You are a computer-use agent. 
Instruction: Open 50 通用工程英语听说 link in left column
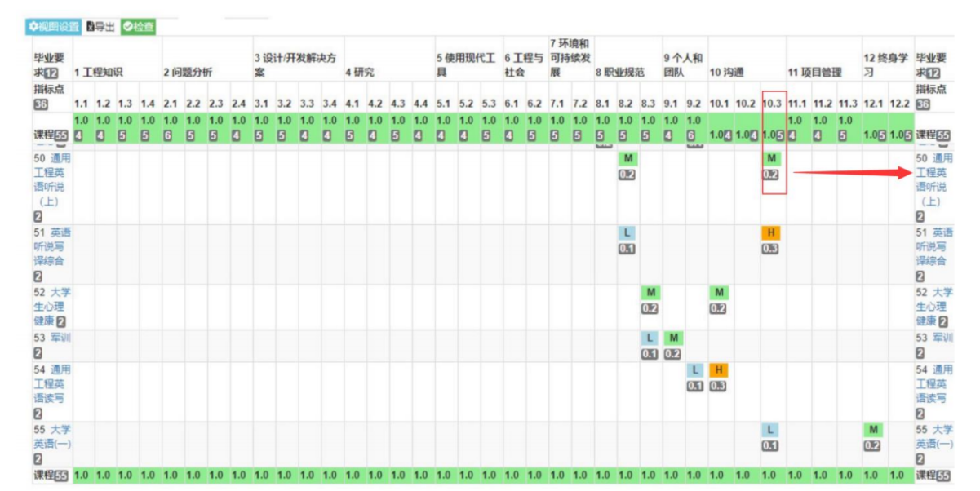point(53,179)
